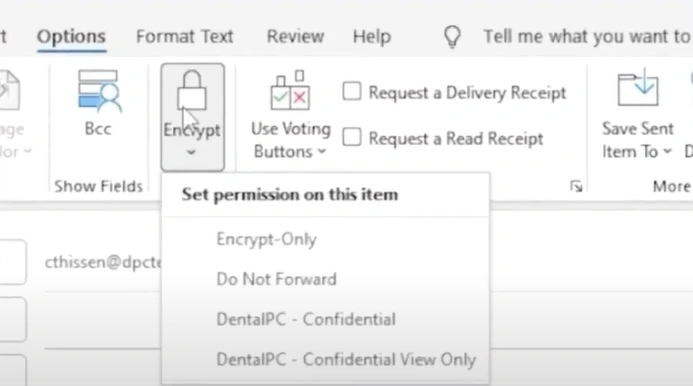
Task: Enable Request a Read Receipt checkbox
Action: point(352,137)
